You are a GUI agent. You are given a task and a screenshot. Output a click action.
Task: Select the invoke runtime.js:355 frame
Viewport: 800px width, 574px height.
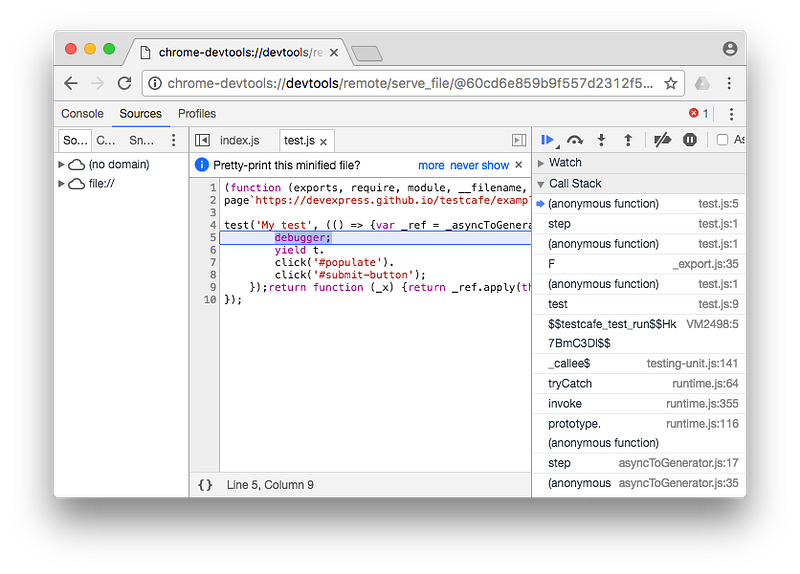638,404
